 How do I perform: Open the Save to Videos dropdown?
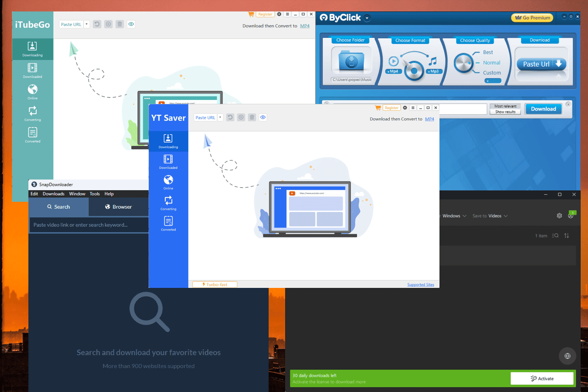click(x=490, y=216)
